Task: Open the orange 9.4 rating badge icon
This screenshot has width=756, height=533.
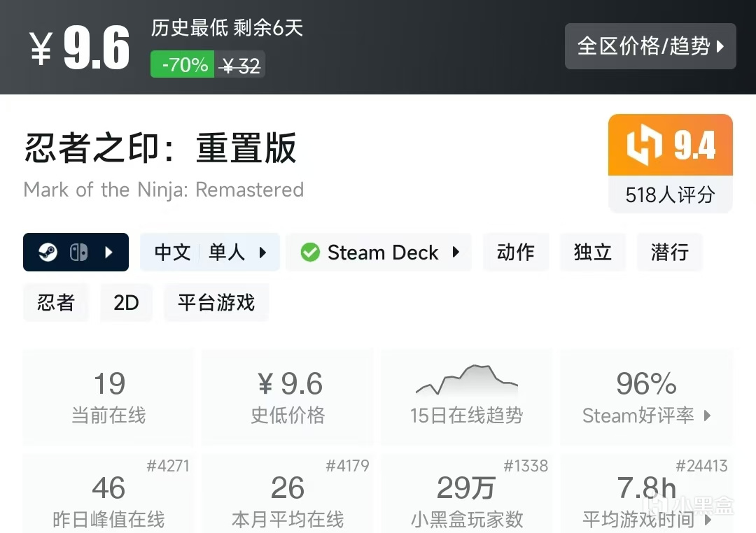Action: (670, 144)
